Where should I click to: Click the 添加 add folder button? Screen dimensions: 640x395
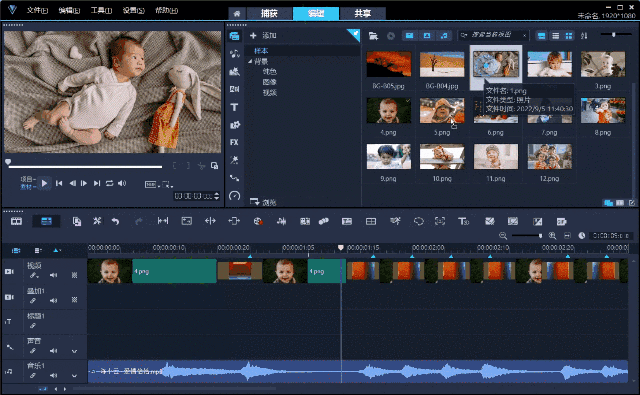(x=263, y=36)
